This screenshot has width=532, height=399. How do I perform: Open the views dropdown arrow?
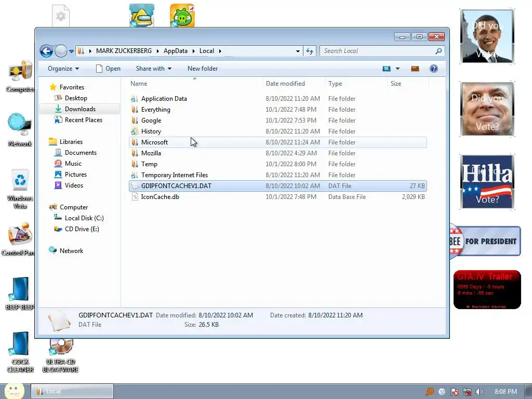click(x=397, y=69)
